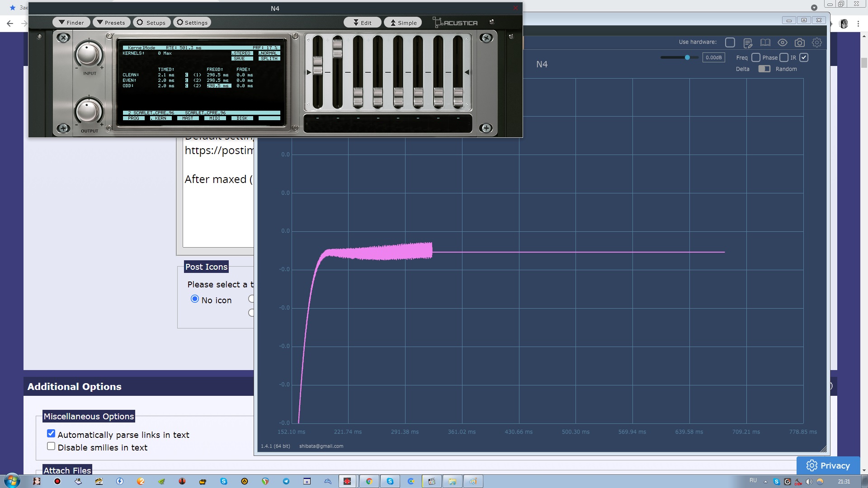
Task: Click the Skype icon in taskbar
Action: [x=390, y=481]
